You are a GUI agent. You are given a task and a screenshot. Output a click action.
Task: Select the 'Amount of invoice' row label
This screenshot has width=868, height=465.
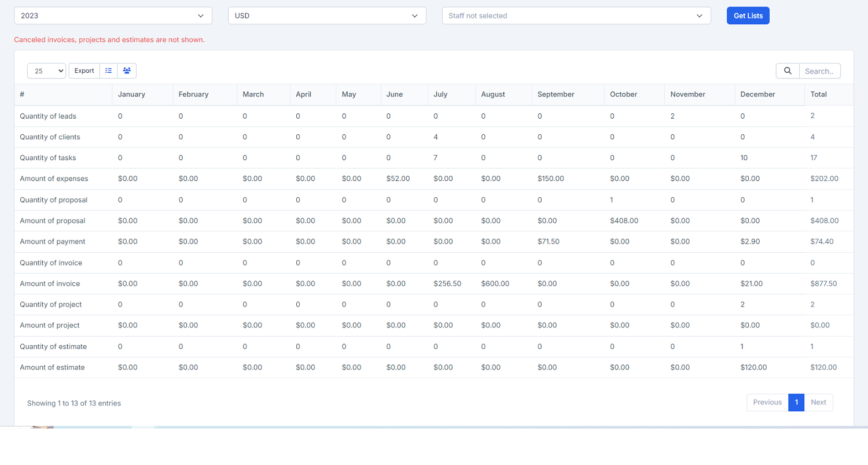pyautogui.click(x=50, y=284)
